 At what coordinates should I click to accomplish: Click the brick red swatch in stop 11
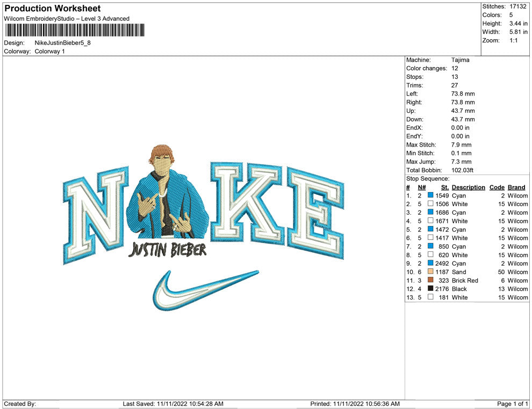click(x=430, y=280)
